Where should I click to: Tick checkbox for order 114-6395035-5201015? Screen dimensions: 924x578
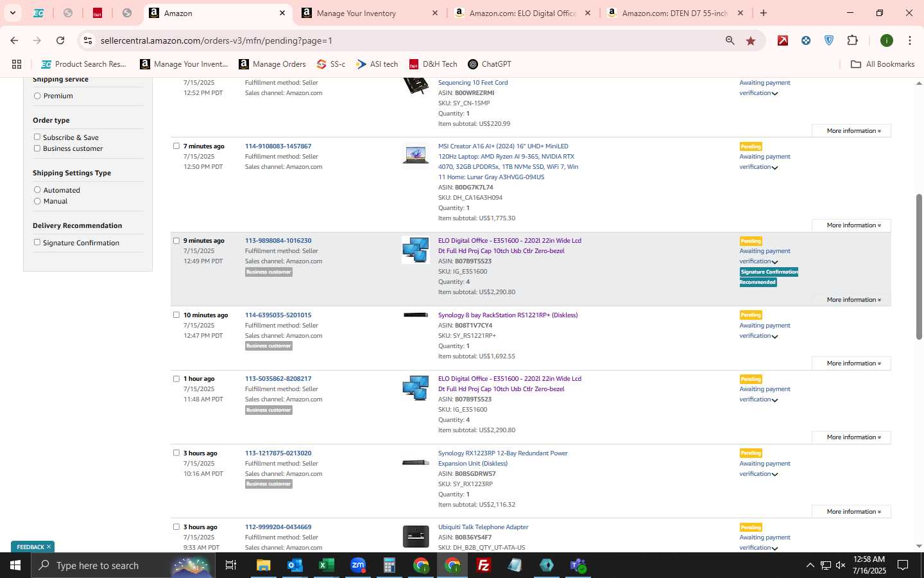coord(176,315)
